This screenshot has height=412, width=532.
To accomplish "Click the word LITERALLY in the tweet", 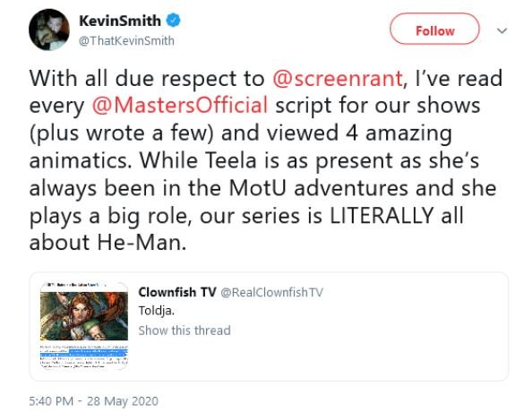I will [382, 215].
